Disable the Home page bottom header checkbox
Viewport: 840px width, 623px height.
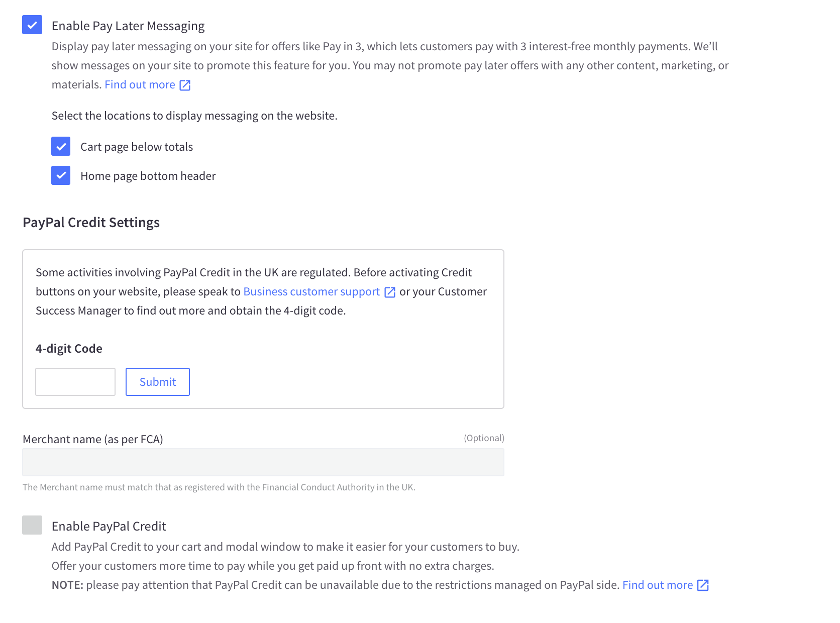(61, 176)
